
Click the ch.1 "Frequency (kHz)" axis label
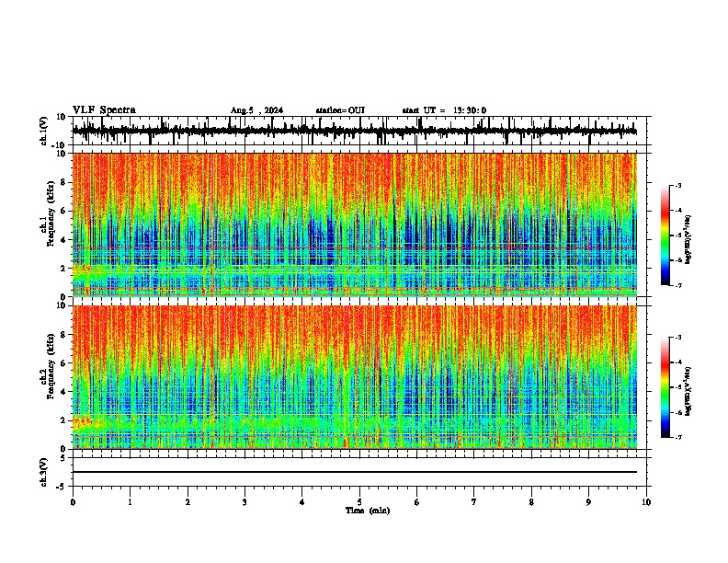coord(51,214)
